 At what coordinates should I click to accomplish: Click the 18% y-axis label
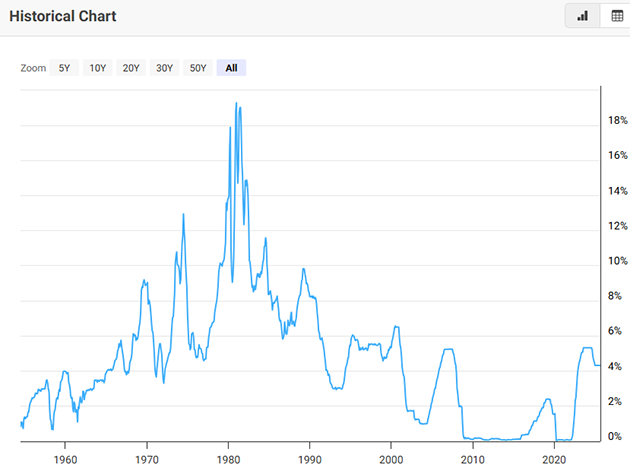click(617, 121)
